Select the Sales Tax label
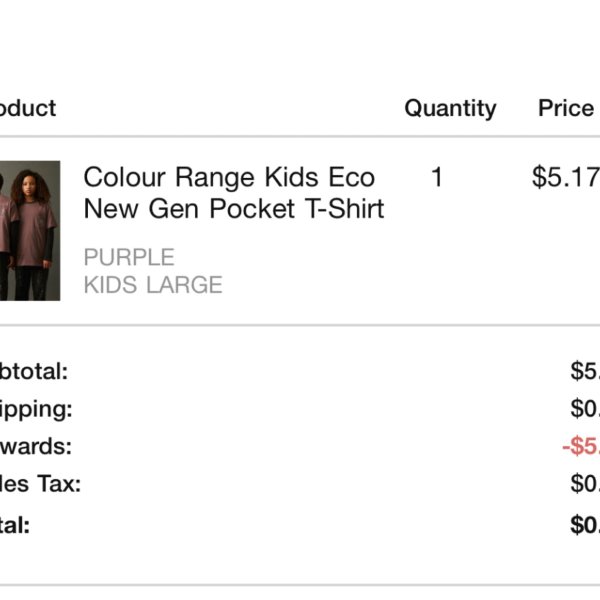 point(40,484)
